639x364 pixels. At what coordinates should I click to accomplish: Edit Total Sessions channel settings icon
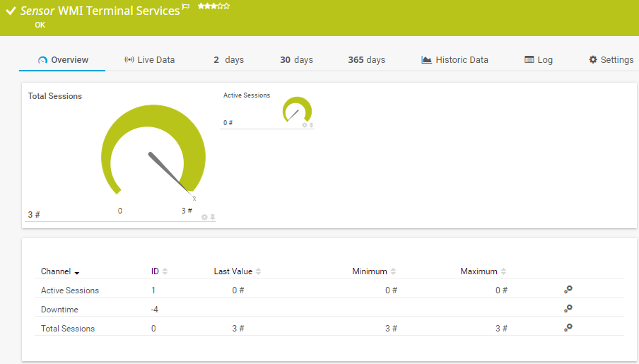(x=568, y=327)
